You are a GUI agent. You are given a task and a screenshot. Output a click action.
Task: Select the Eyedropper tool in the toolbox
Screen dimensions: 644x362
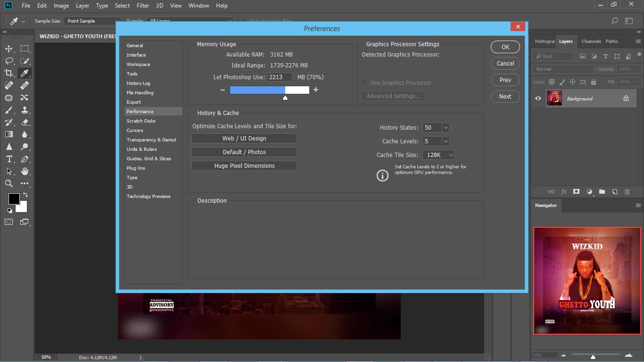tap(25, 73)
